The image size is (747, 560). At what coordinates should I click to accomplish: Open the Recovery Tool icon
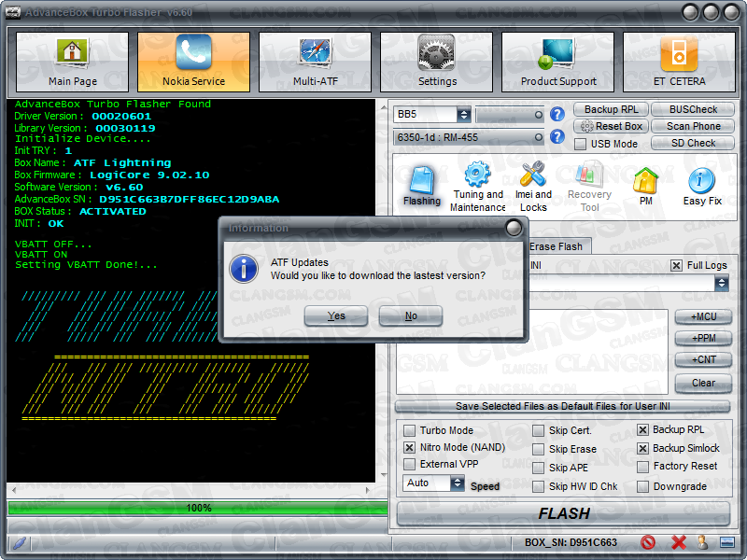(x=589, y=186)
